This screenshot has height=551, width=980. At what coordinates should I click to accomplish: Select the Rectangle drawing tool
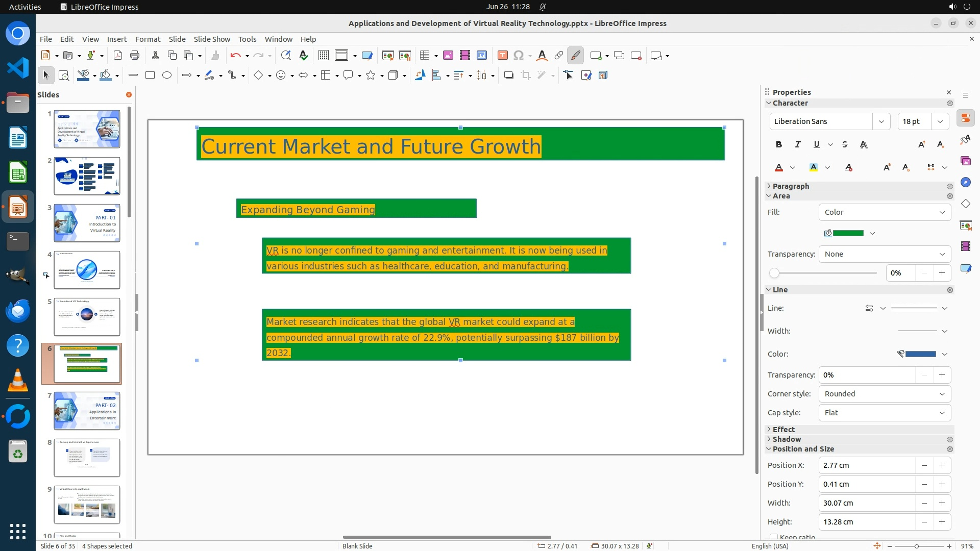(150, 76)
